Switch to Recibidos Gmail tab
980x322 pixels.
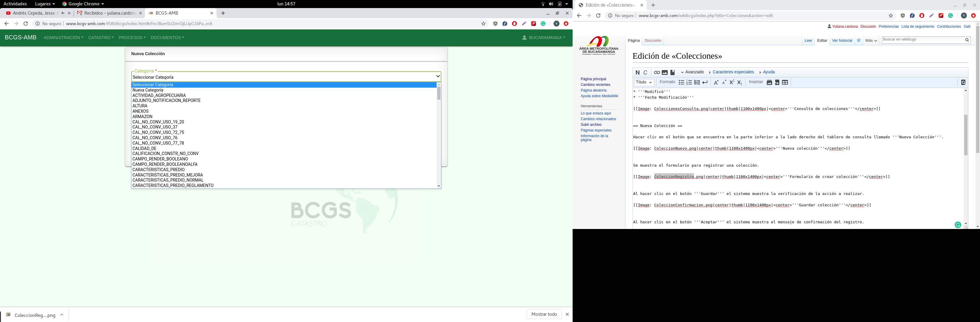pos(109,13)
